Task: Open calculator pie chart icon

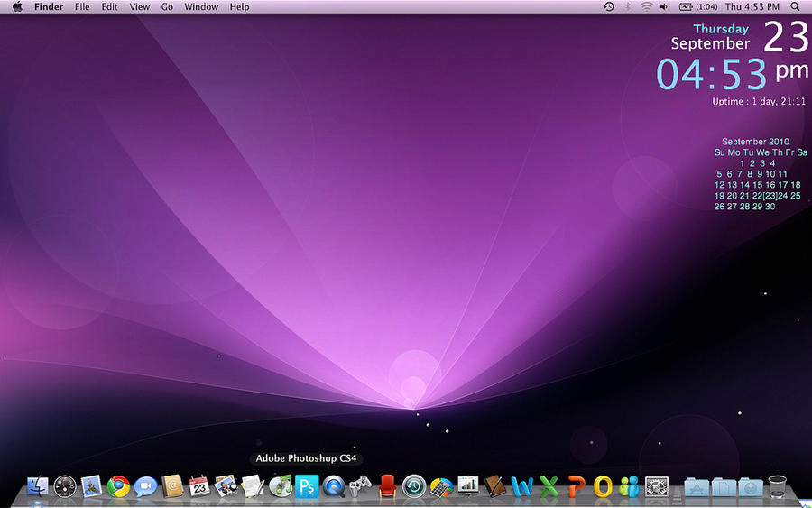Action: click(441, 486)
